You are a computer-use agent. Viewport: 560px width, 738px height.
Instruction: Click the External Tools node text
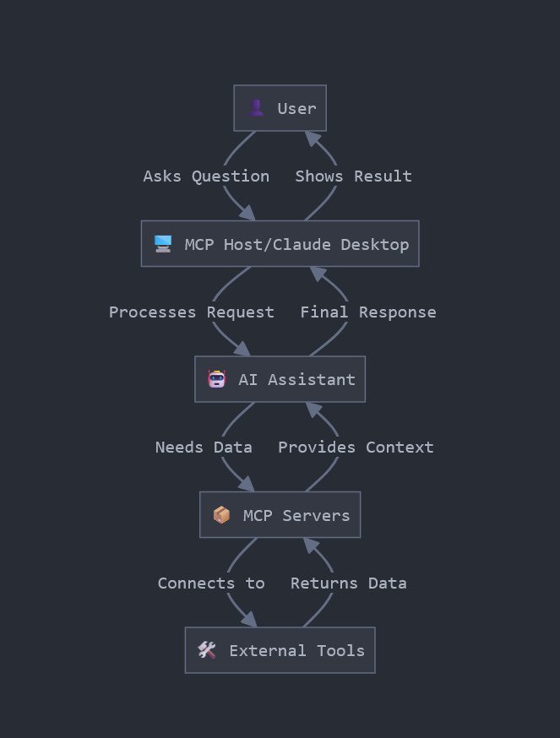tap(296, 650)
